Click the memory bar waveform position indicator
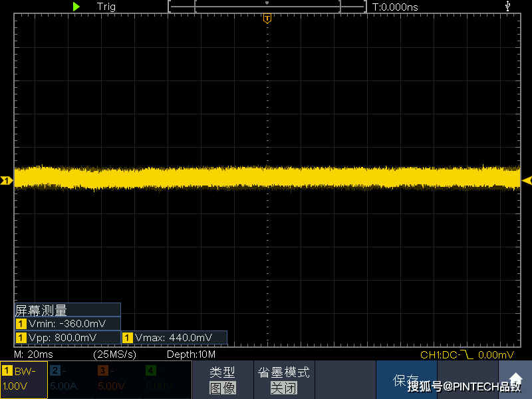This screenshot has height=399, width=532. [x=267, y=7]
